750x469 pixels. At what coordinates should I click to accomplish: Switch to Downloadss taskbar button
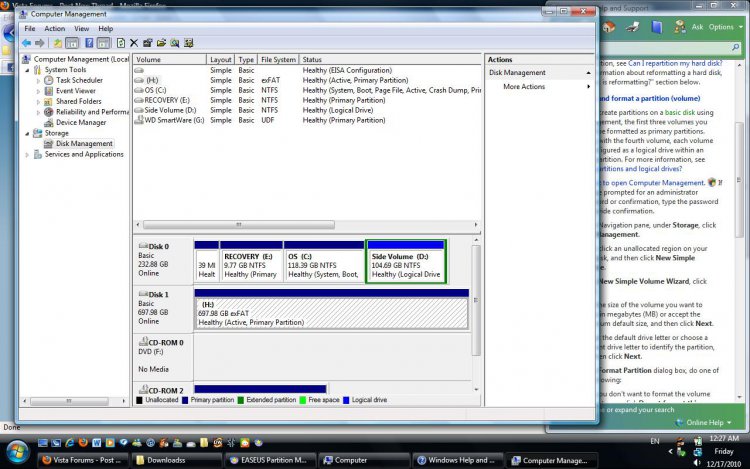175,460
